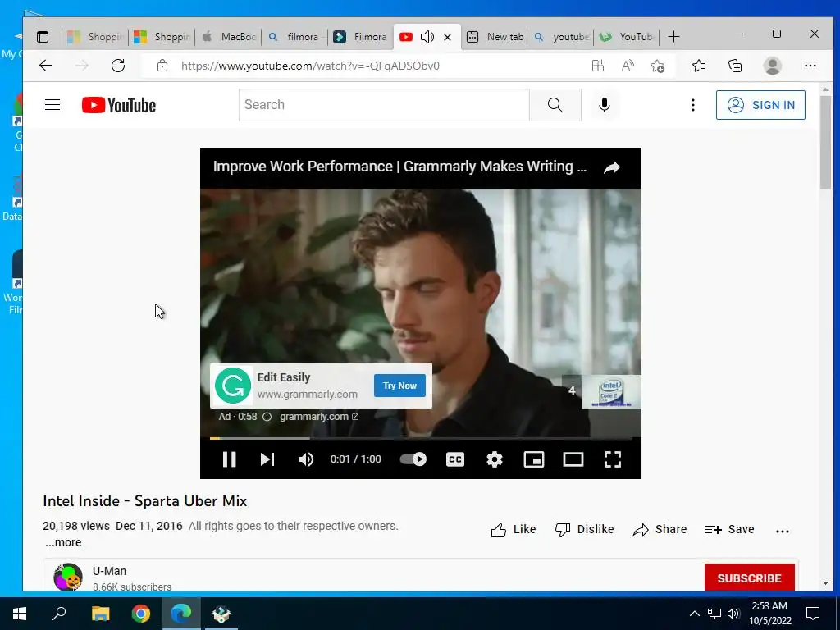This screenshot has height=630, width=840.
Task: Toggle the autoplay switch in player
Action: coord(413,459)
